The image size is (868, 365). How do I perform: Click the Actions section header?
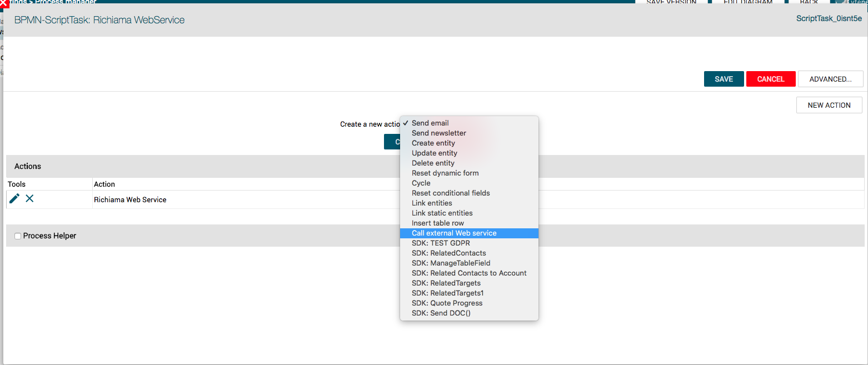coord(435,166)
